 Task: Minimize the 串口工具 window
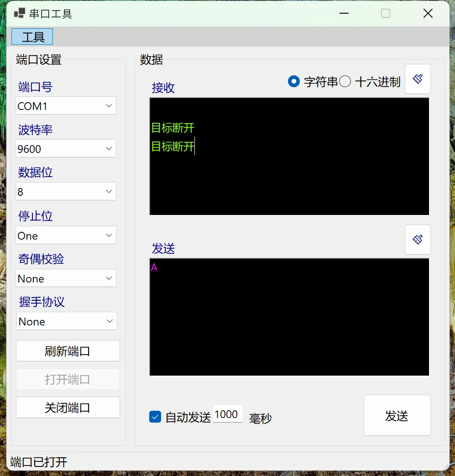[344, 13]
